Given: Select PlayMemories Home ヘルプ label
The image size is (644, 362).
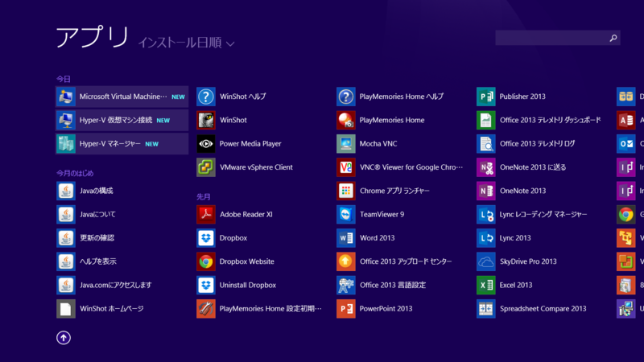Looking at the screenshot, I should pyautogui.click(x=401, y=97).
